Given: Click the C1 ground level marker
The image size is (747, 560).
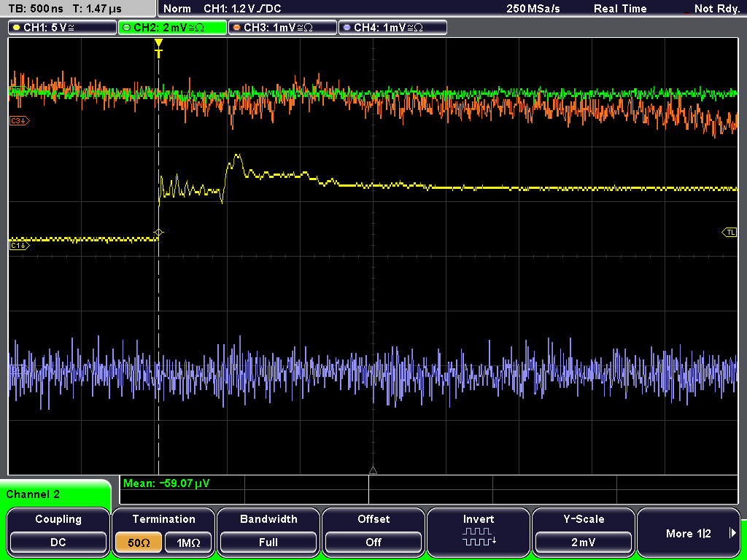Looking at the screenshot, I should [20, 246].
